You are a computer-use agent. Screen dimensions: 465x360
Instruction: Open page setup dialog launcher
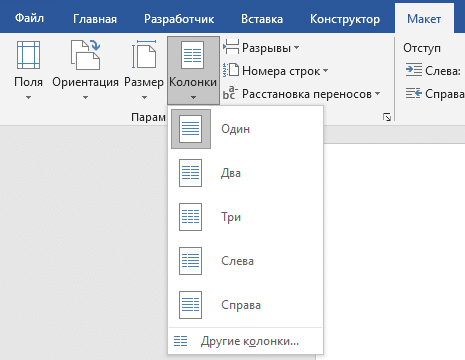pos(387,117)
